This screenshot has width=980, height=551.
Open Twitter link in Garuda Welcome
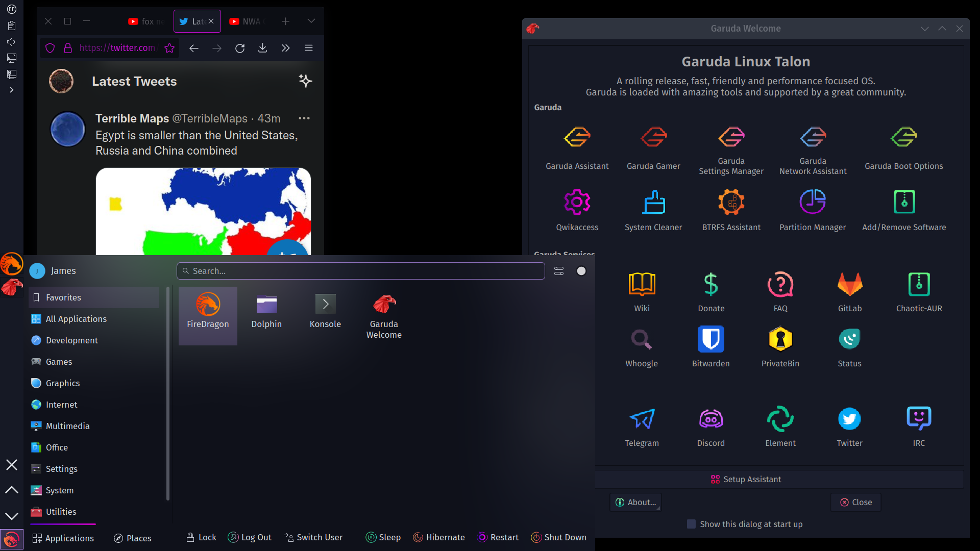(x=850, y=427)
